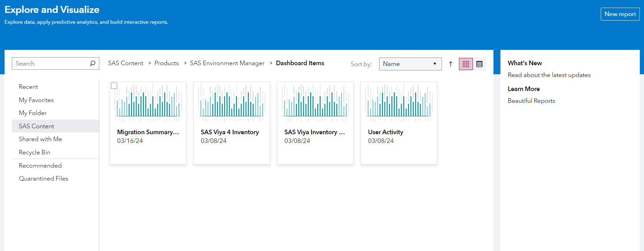
Task: Click the search magnifier icon
Action: pos(92,63)
